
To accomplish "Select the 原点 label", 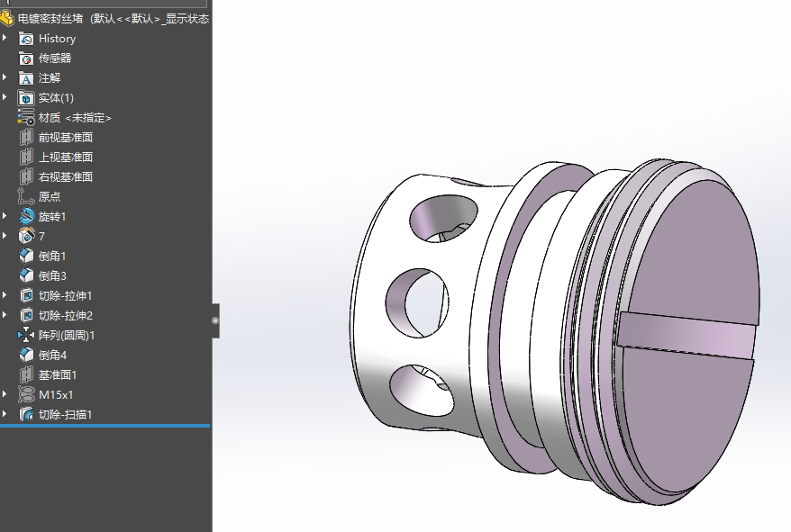I will coord(50,196).
